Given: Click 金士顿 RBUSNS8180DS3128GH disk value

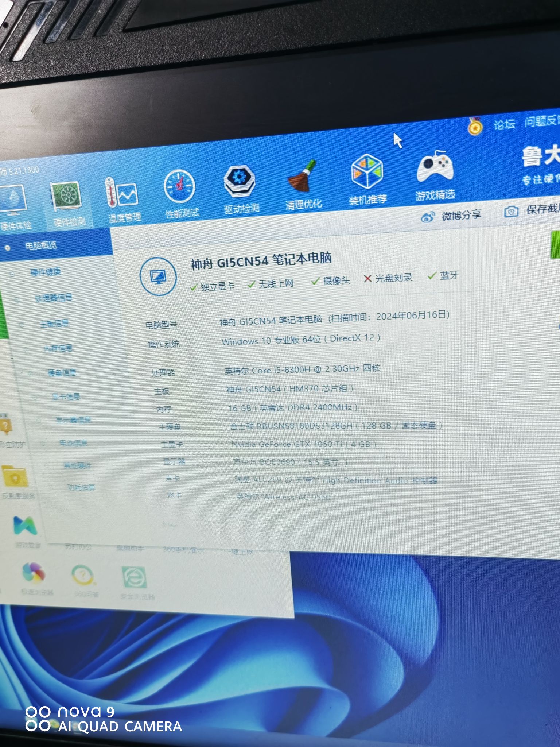Looking at the screenshot, I should (336, 426).
